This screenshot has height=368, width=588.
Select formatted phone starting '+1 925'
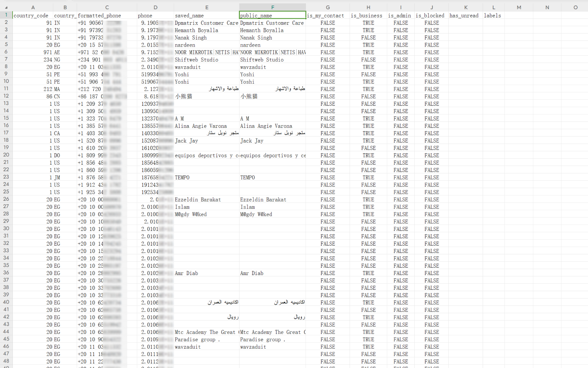click(107, 192)
